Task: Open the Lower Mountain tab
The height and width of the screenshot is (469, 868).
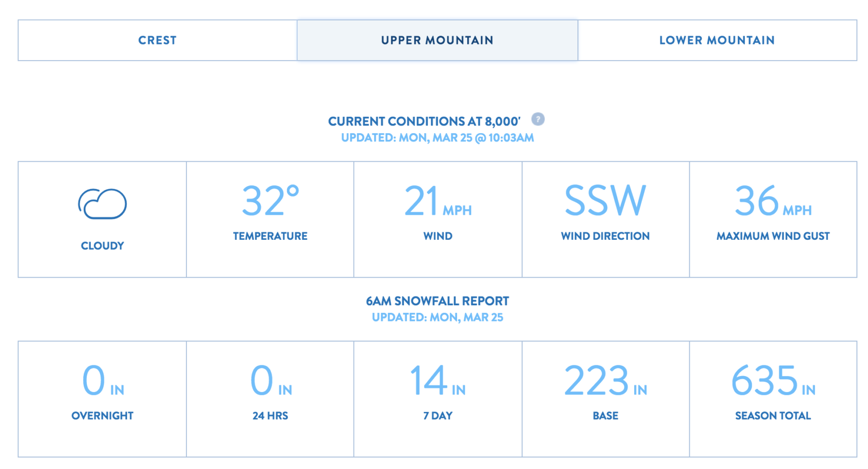Action: (717, 40)
